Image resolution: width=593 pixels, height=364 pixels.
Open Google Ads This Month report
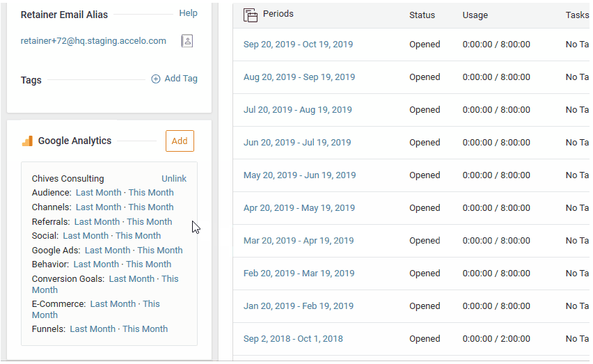tap(160, 251)
